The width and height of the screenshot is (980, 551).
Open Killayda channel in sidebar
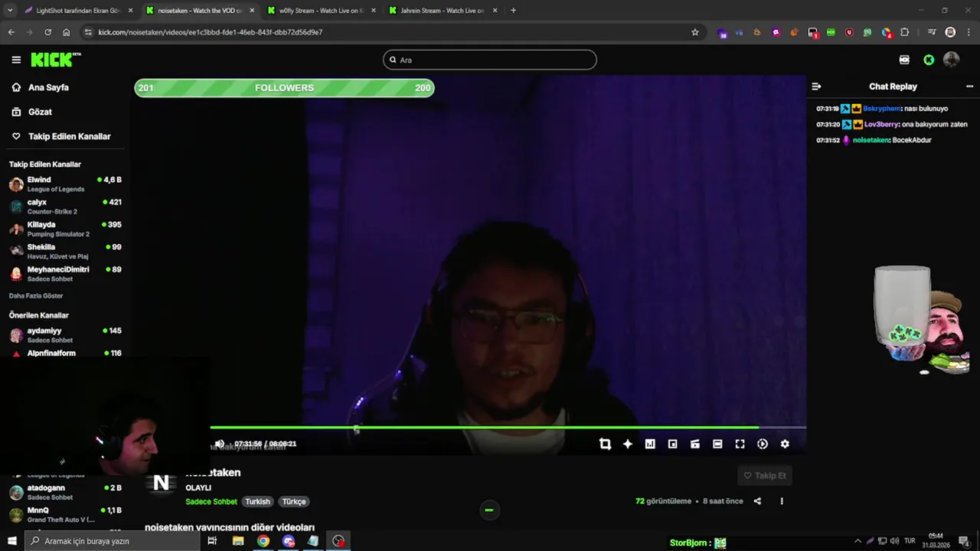point(65,229)
